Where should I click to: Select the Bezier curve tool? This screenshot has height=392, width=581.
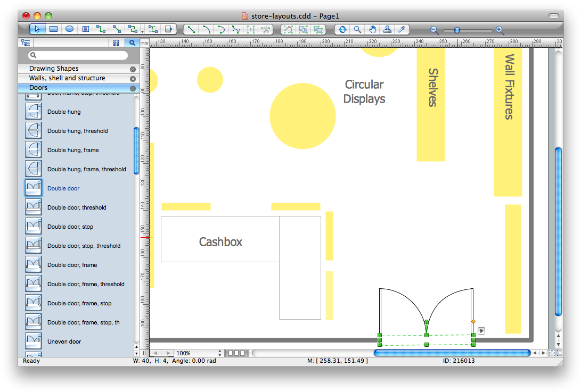pos(236,30)
